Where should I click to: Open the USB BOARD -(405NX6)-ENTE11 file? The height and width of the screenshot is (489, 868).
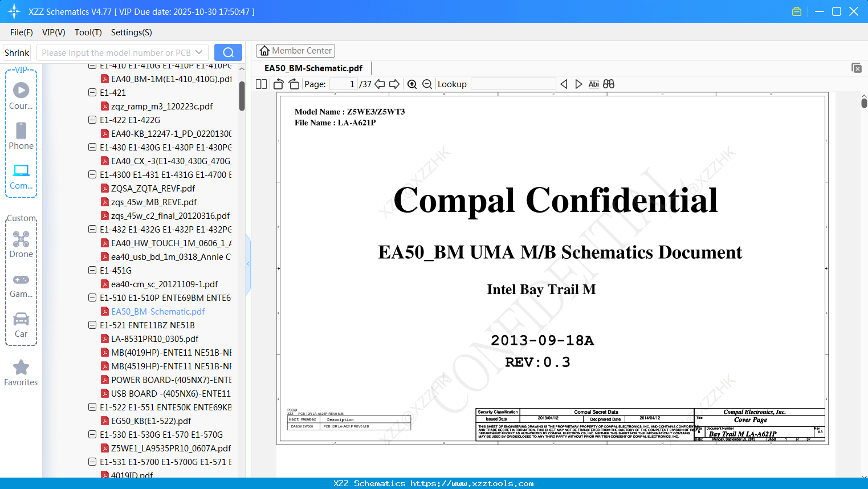click(x=171, y=393)
